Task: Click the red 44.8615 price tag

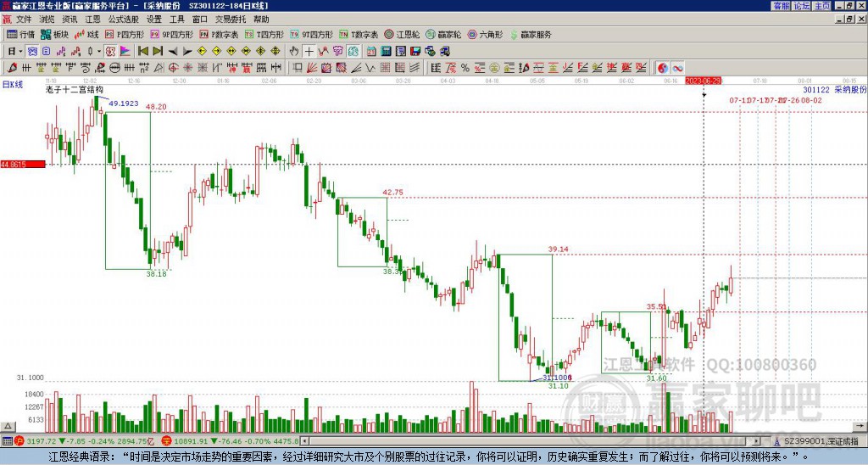Action: [x=23, y=164]
